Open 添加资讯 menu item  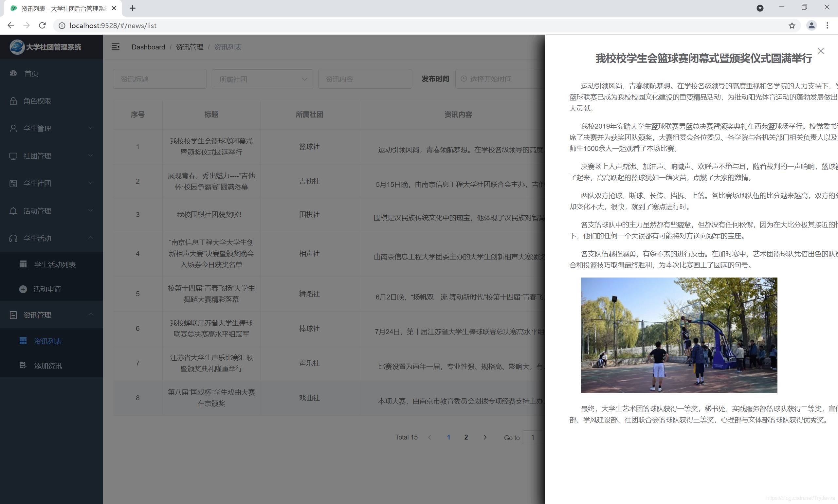point(47,366)
